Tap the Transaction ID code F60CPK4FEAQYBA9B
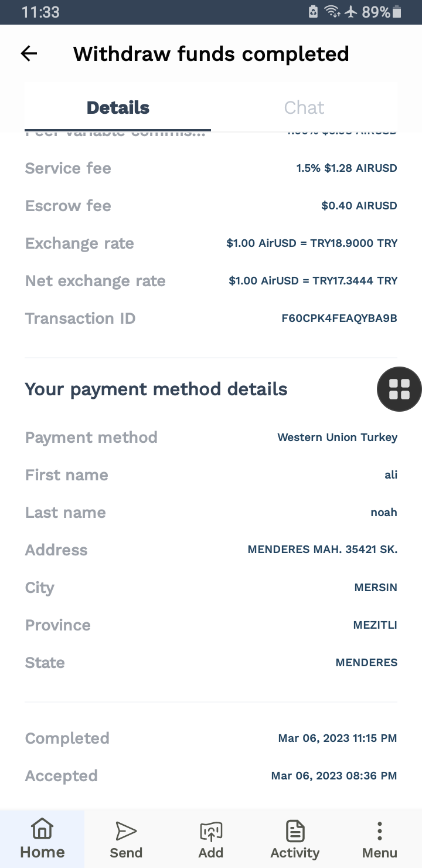 coord(339,318)
